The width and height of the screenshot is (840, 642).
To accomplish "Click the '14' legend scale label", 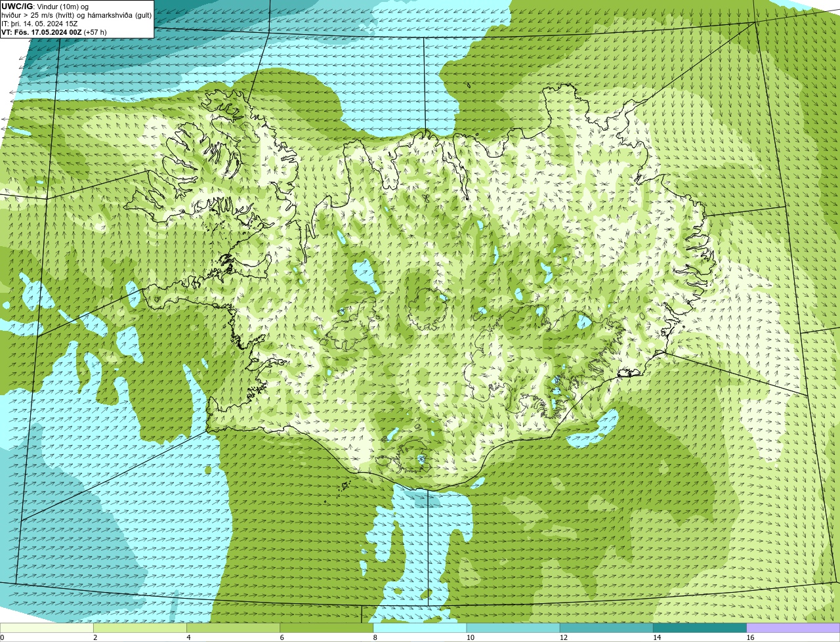I will coord(657,637).
